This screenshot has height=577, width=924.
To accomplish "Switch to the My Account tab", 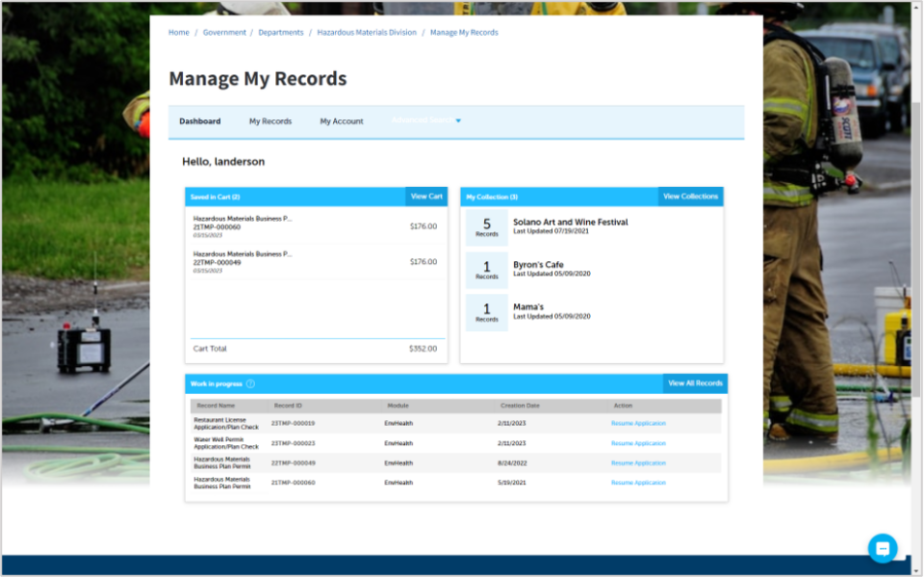I will (x=341, y=120).
